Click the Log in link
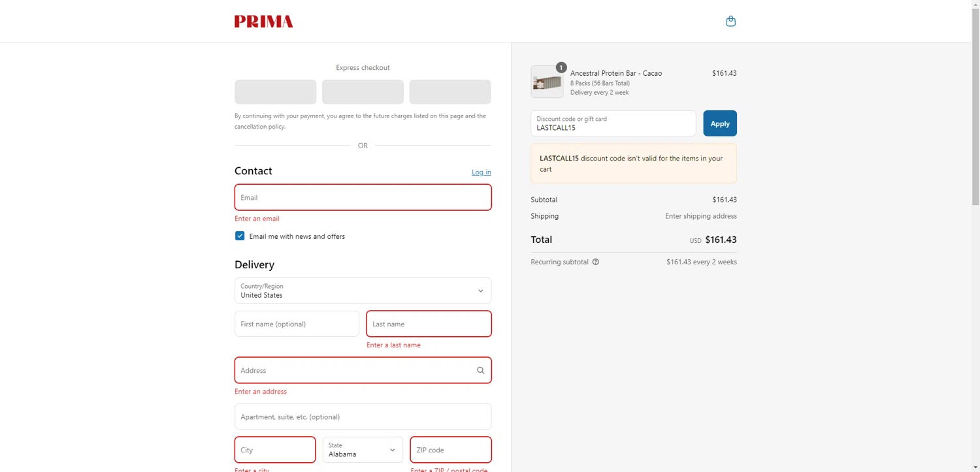 pyautogui.click(x=482, y=172)
